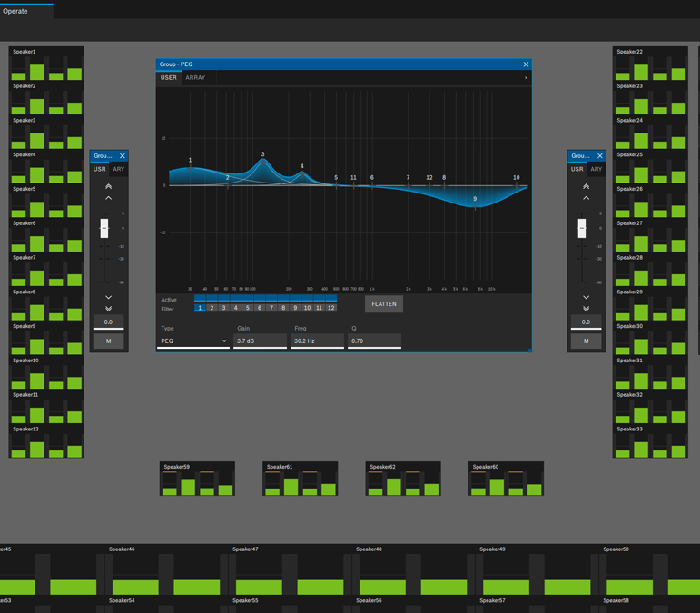Click the left group panel fader handle
700x613 pixels.
(x=104, y=228)
